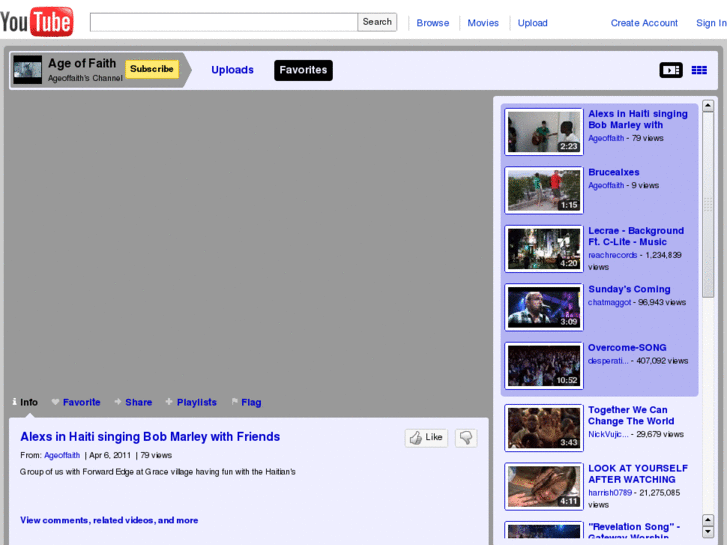This screenshot has height=545, width=727.
Task: Click the 'Revelation Song' title link
Action: point(634,530)
